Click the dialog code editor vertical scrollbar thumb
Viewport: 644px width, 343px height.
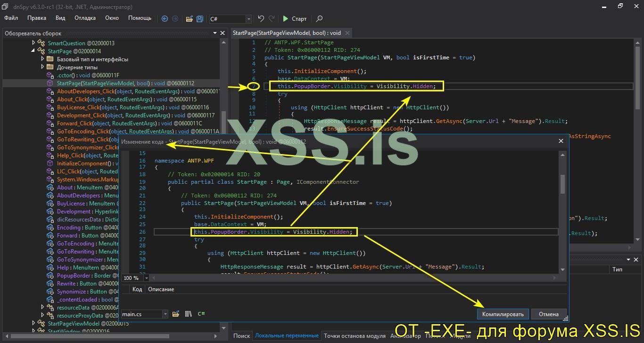[562, 184]
